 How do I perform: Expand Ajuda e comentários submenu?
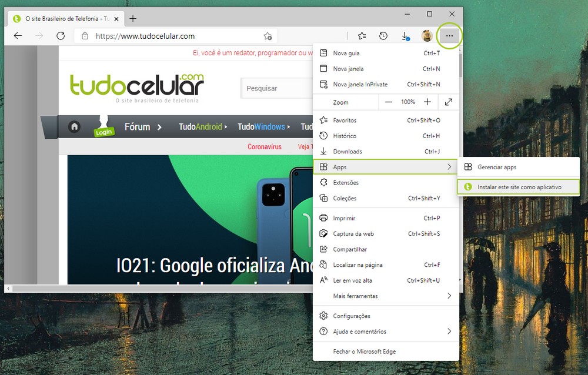pos(386,332)
